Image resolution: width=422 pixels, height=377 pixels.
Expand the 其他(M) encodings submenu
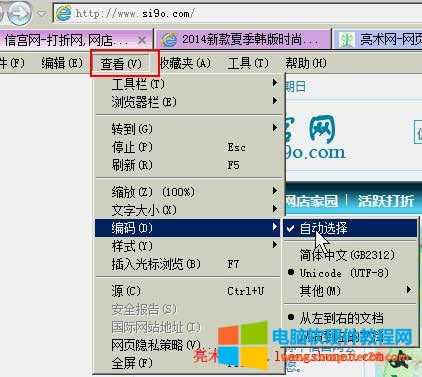350,291
